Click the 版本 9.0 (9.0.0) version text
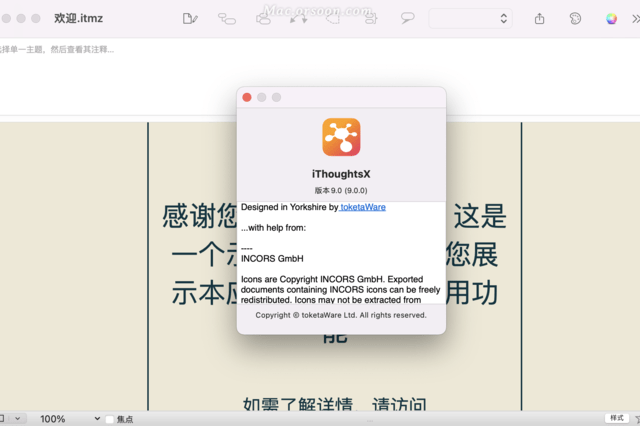 341,191
